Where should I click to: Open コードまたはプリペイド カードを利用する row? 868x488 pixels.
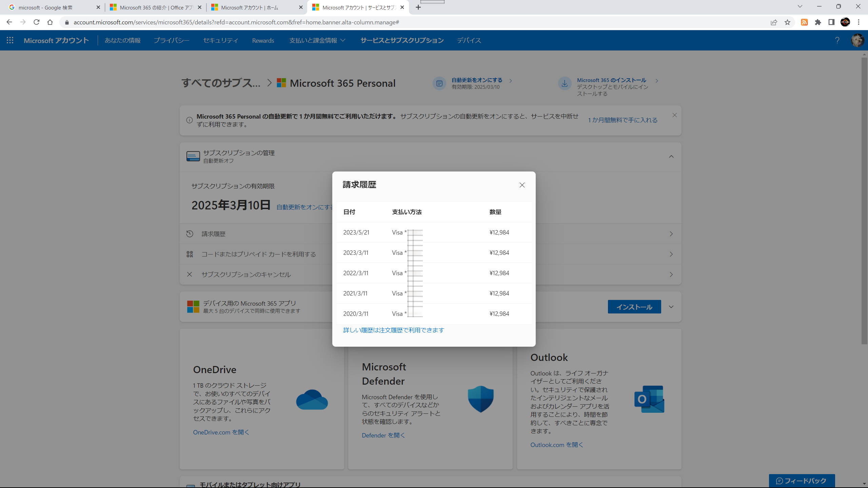point(430,254)
